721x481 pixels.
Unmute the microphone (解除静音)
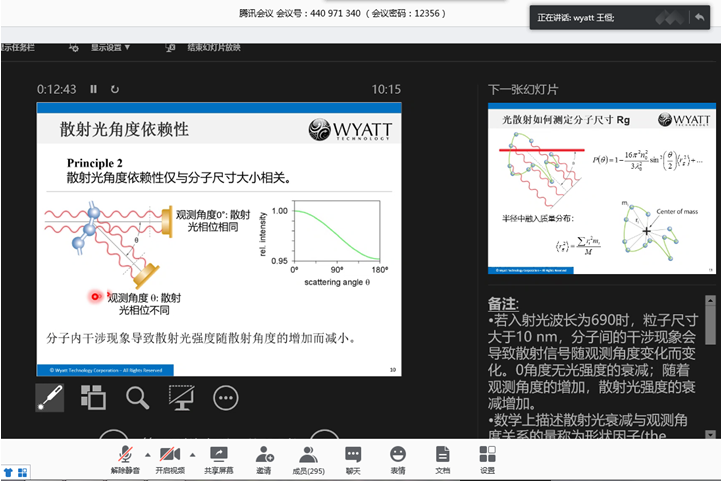click(x=124, y=459)
